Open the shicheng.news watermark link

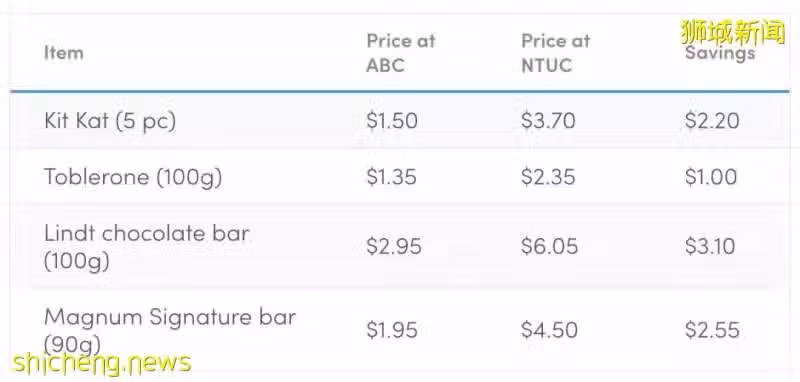tap(102, 363)
